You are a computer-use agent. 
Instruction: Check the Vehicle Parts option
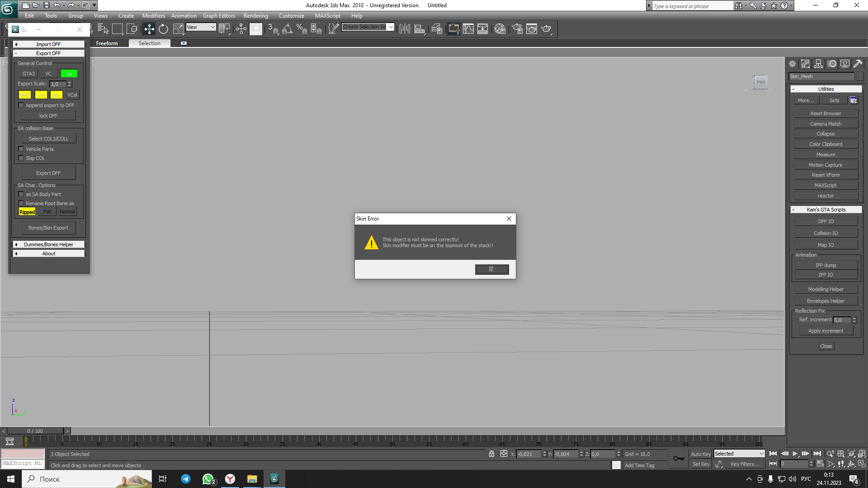tap(21, 149)
